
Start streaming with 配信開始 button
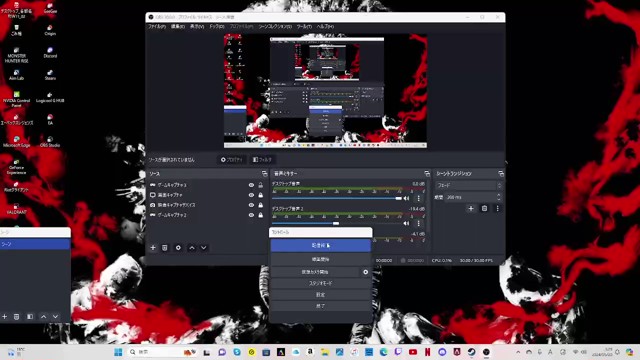[x=320, y=245]
